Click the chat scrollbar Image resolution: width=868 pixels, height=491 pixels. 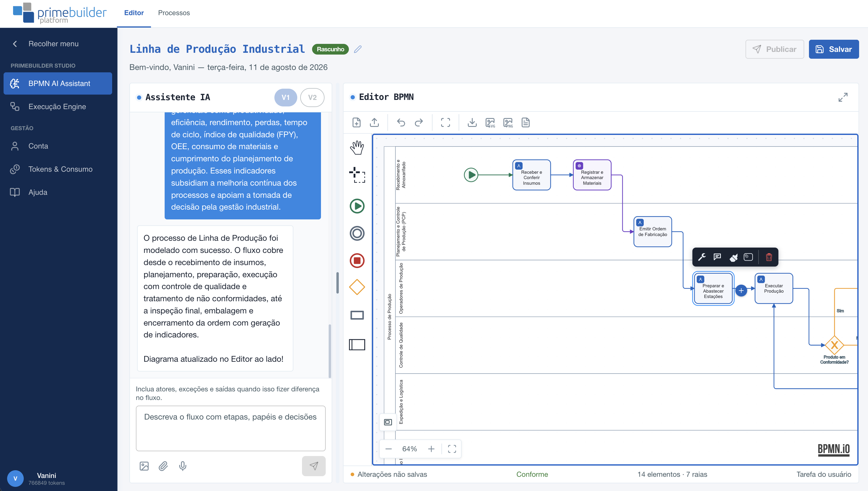pos(330,351)
